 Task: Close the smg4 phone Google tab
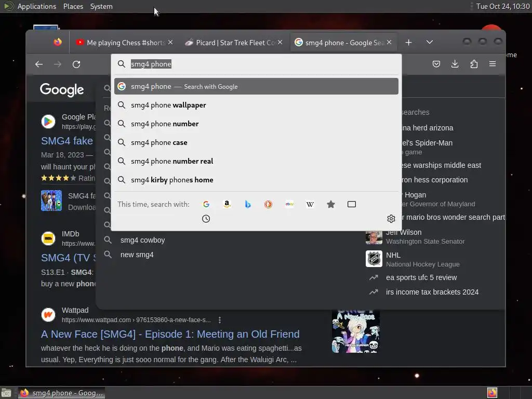pos(389,42)
